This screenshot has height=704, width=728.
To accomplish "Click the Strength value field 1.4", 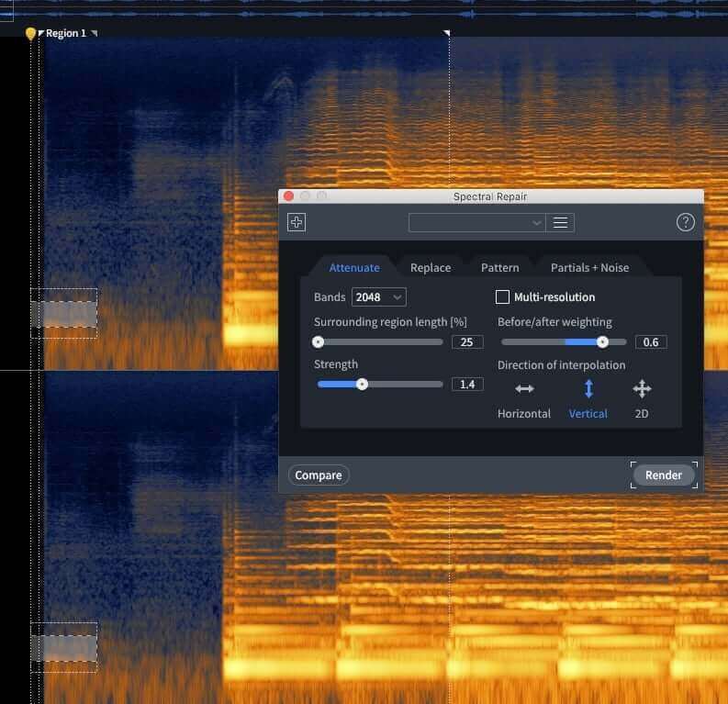I will [467, 385].
